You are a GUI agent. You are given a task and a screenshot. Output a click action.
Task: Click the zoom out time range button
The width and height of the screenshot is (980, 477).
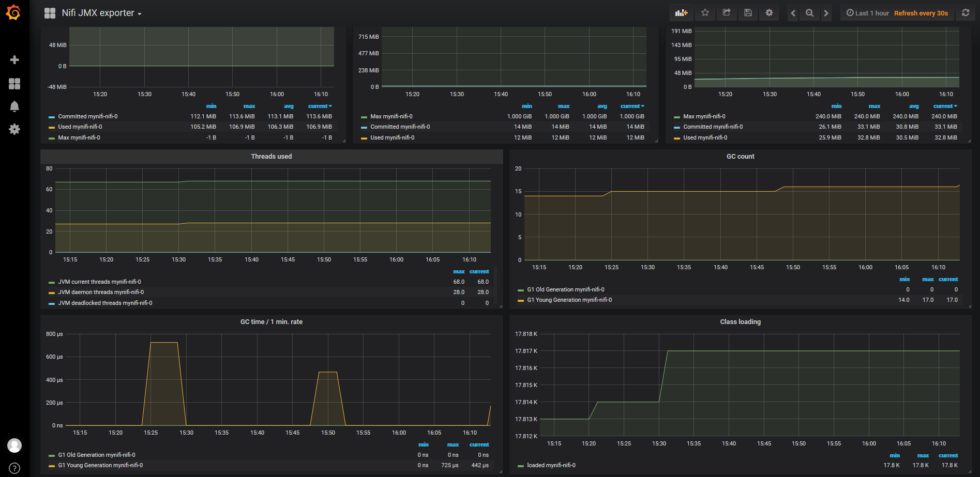[810, 13]
